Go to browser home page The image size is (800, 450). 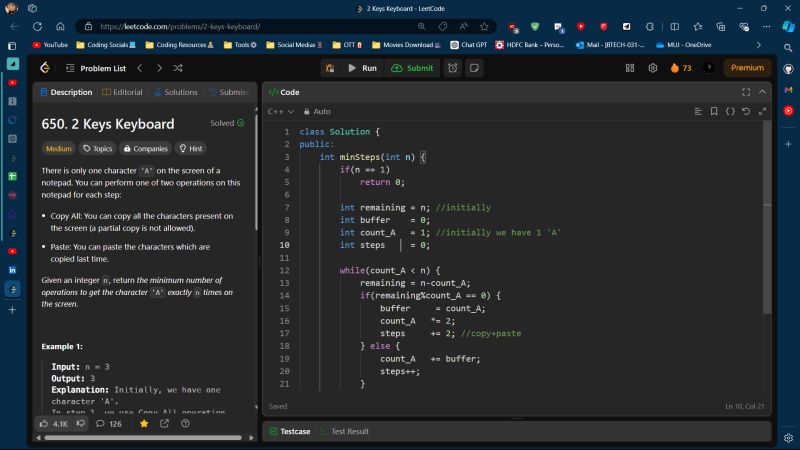[x=60, y=27]
